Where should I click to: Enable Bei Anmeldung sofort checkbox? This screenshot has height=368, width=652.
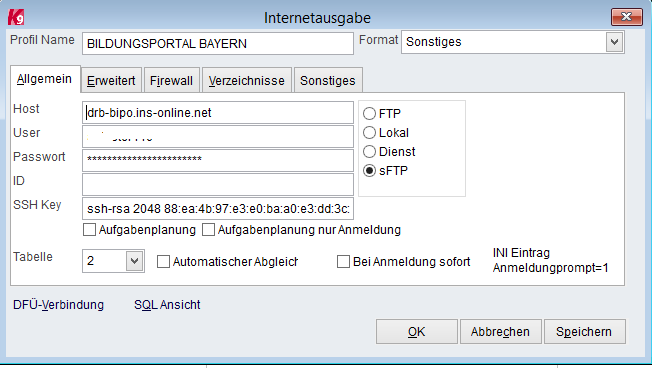click(x=343, y=262)
